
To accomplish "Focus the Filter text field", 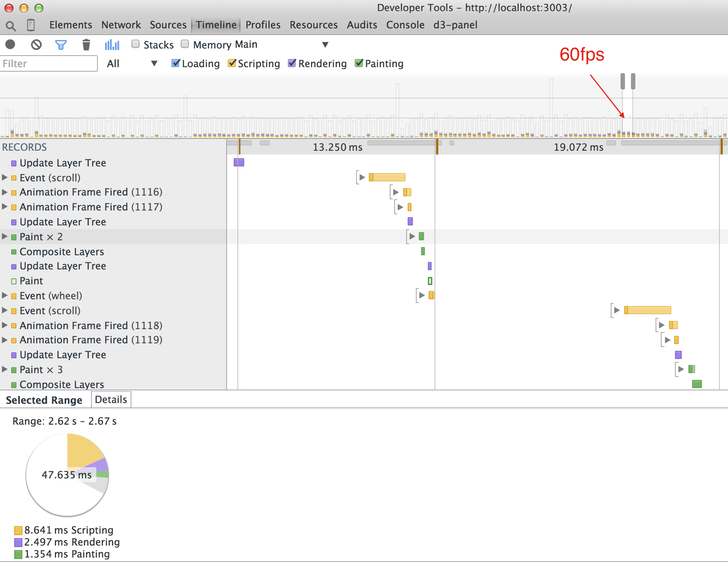I will tap(49, 63).
